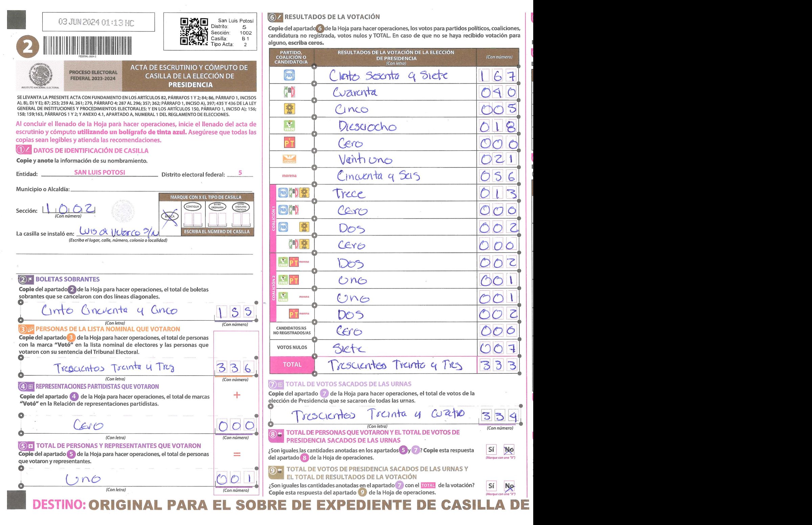Click the section 6 pencil icon
Image resolution: width=812 pixels, height=525 pixels.
(x=275, y=17)
